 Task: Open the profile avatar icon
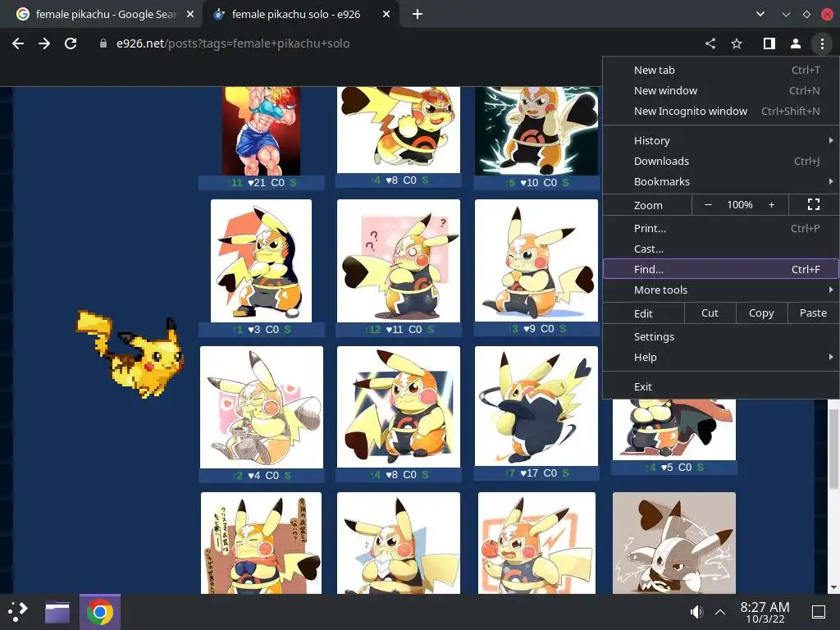tap(796, 43)
